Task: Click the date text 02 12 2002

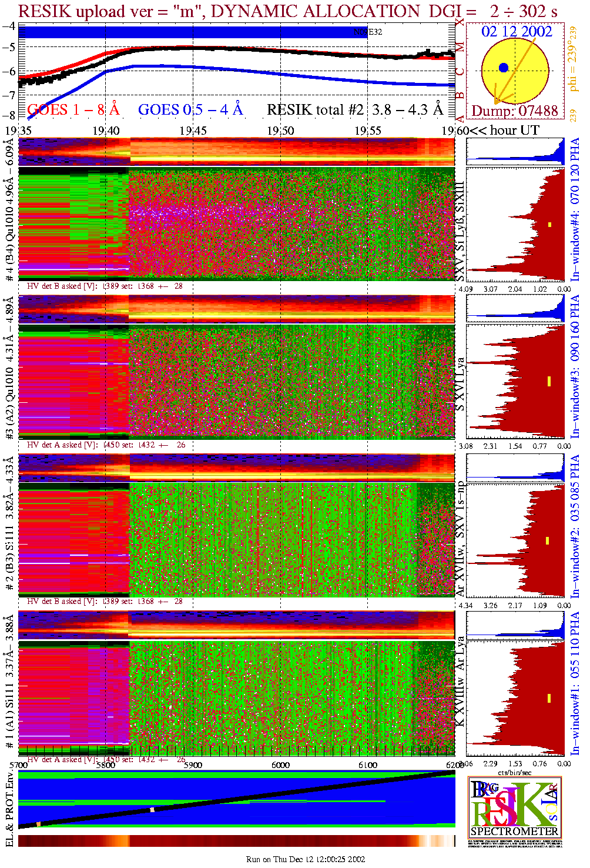Action: pos(517,32)
